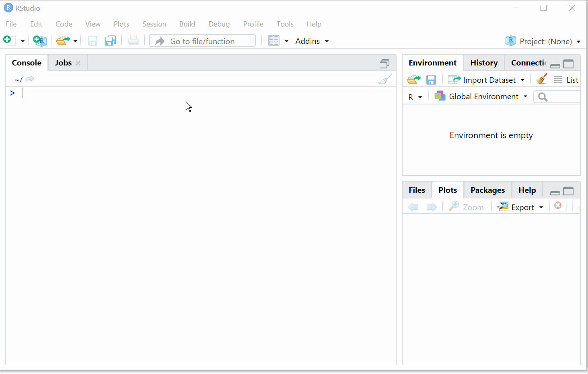Expand recent files arrow beside Open File

pyautogui.click(x=75, y=41)
